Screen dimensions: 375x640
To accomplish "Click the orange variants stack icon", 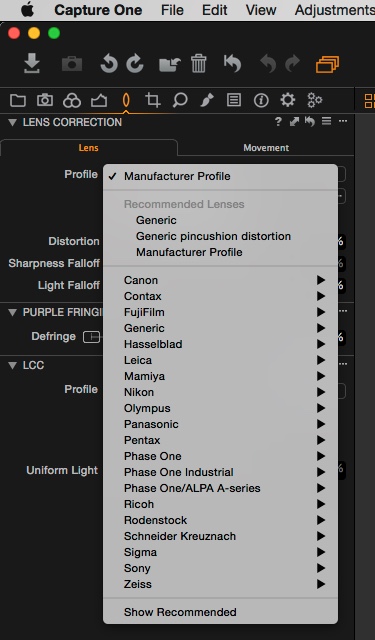I will point(327,64).
